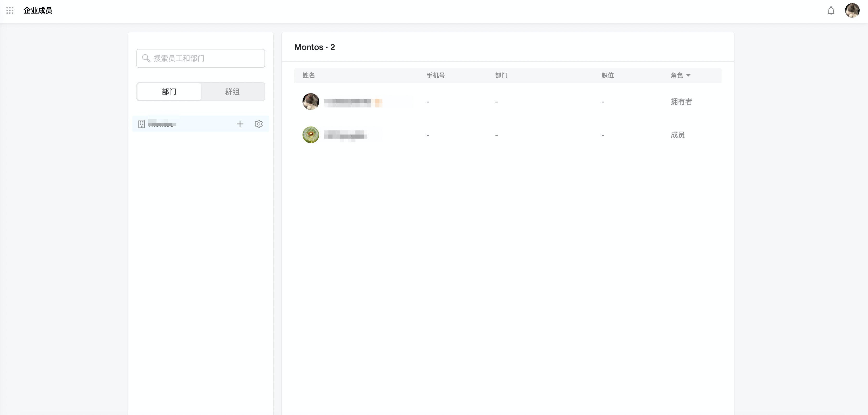Click the 成员 role cell
868x415 pixels.
[x=677, y=135]
